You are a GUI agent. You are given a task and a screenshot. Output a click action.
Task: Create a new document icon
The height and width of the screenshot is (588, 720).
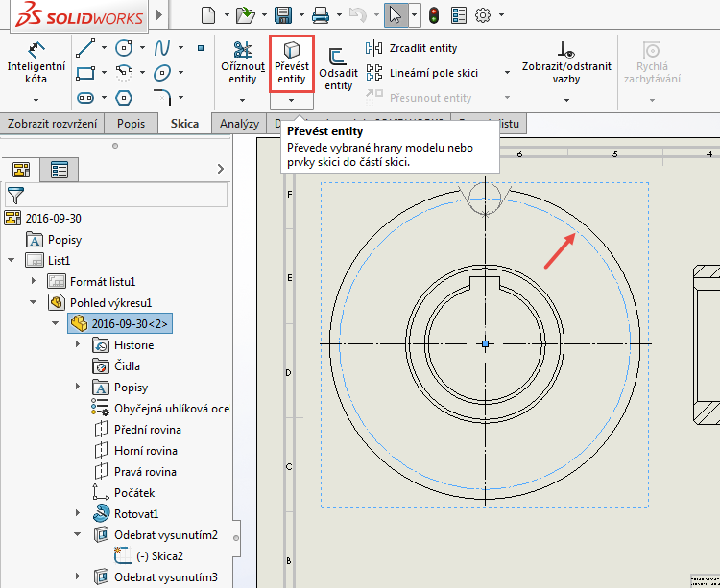click(x=208, y=15)
